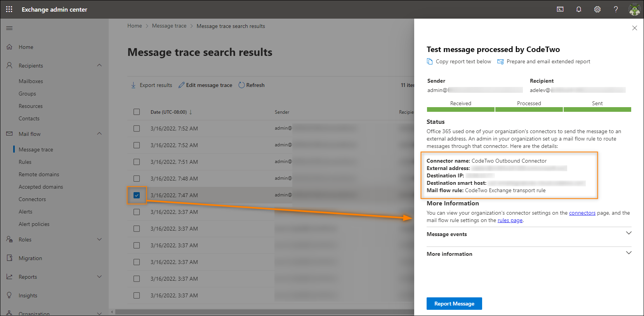The height and width of the screenshot is (316, 644).
Task: Close the message details panel
Action: tap(635, 28)
